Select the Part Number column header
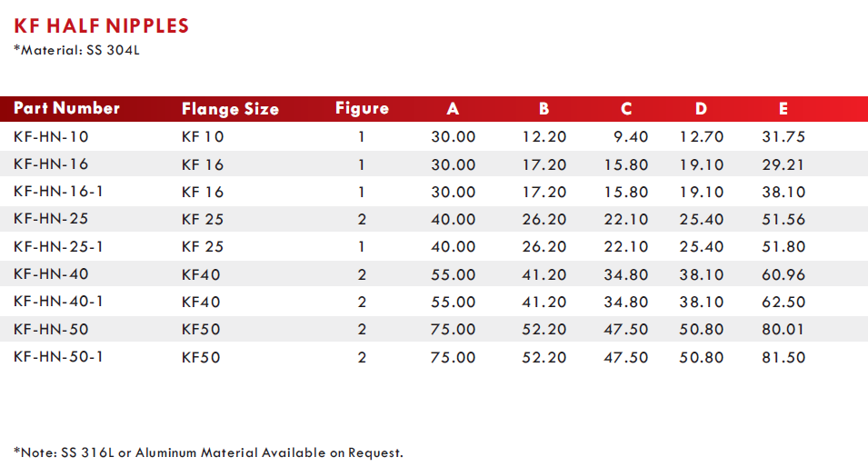 pyautogui.click(x=66, y=108)
